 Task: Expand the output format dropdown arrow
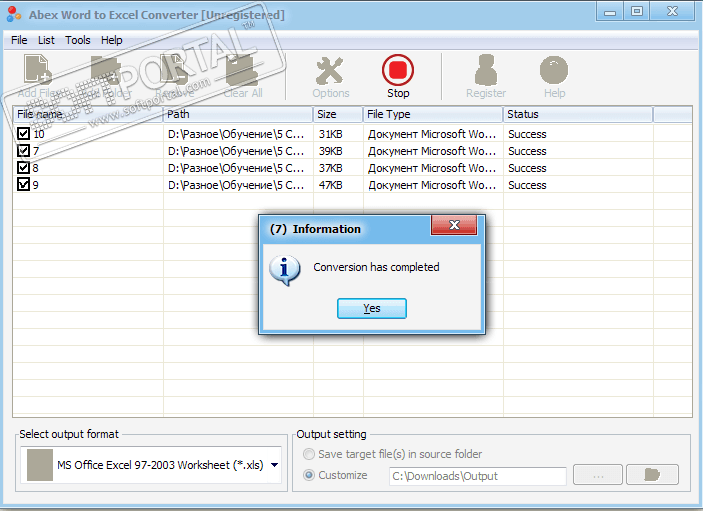coord(274,465)
